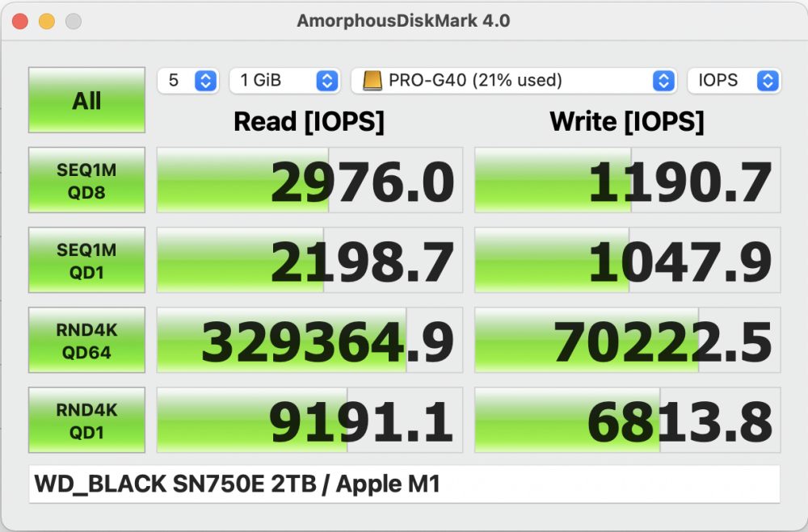This screenshot has height=532, width=808.
Task: Click the RND4K QD1 read result 9191.1
Action: point(309,421)
